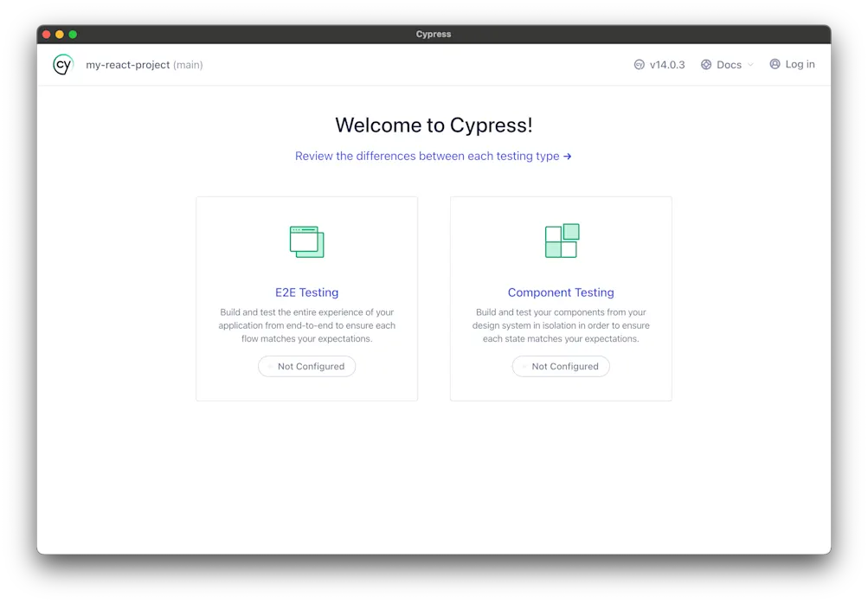Click the Not Configured badge under Component Testing
This screenshot has width=868, height=603.
pos(561,366)
